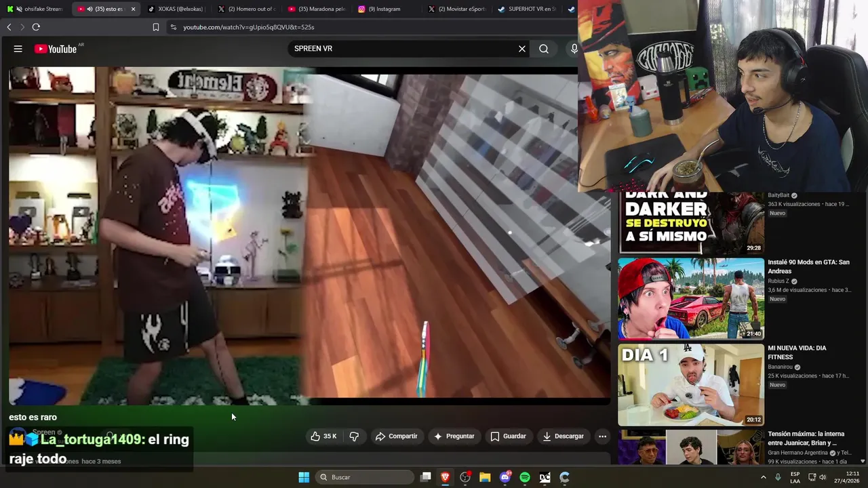The width and height of the screenshot is (868, 488).
Task: Open the 'Dark and Darker' video thumbnail
Action: [691, 223]
